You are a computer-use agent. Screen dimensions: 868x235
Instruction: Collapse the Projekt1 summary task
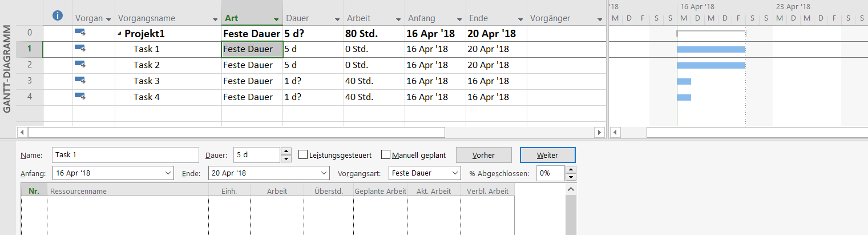(x=119, y=34)
